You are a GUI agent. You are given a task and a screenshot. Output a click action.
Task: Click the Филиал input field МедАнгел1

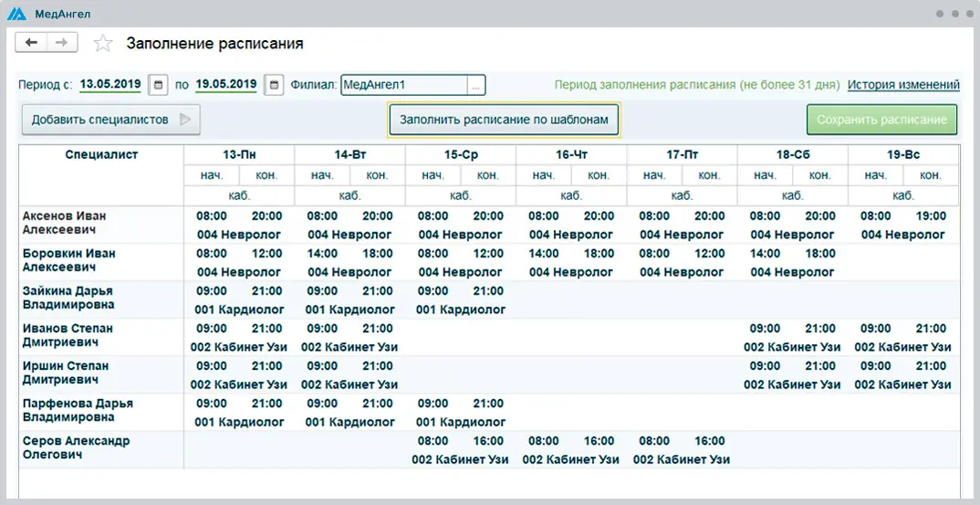pos(403,85)
